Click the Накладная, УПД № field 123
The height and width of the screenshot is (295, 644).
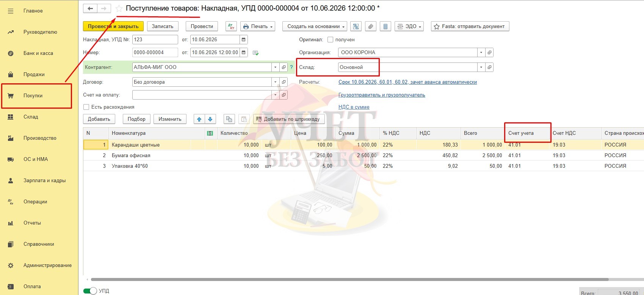155,39
